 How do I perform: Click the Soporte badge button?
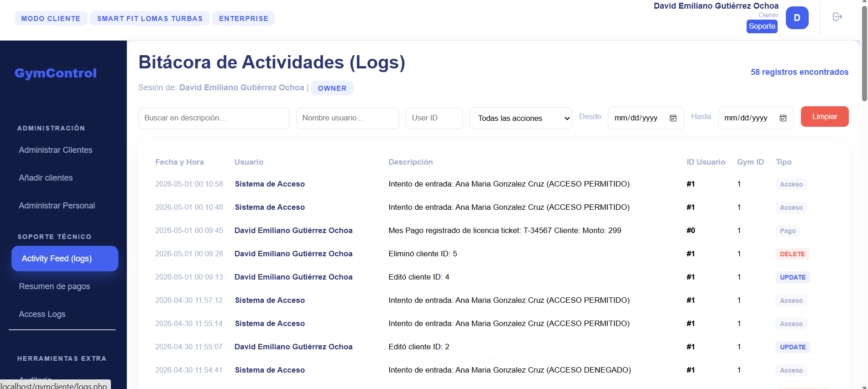tap(762, 26)
